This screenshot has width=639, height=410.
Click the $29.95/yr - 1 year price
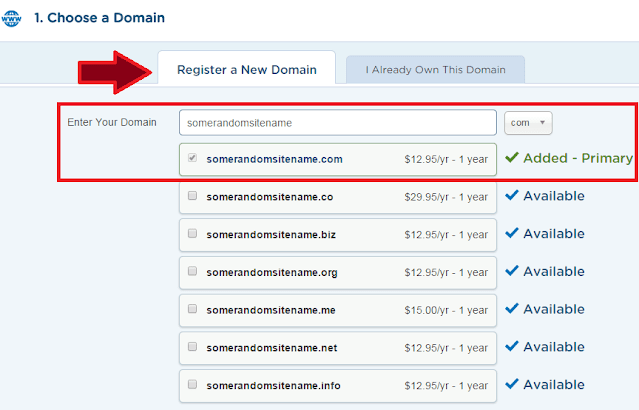pos(446,197)
